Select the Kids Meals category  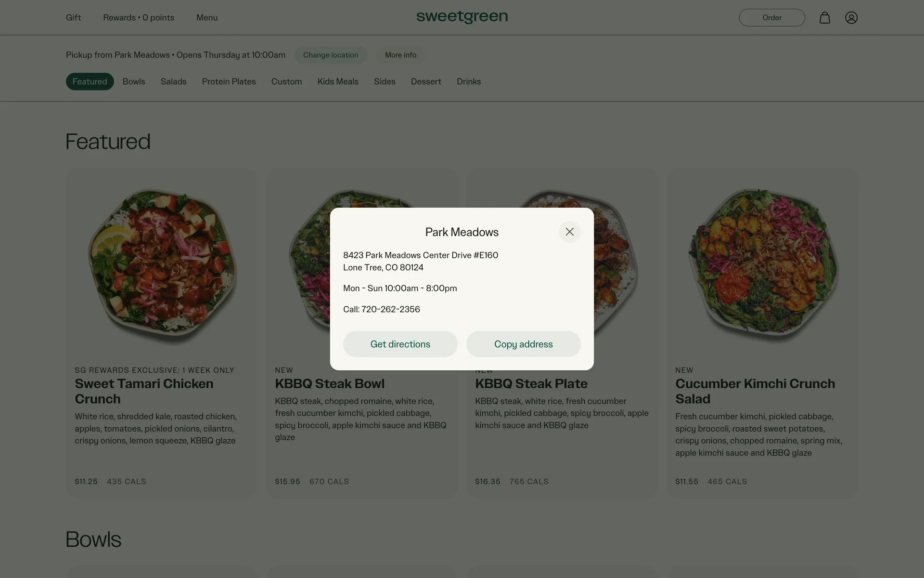338,81
